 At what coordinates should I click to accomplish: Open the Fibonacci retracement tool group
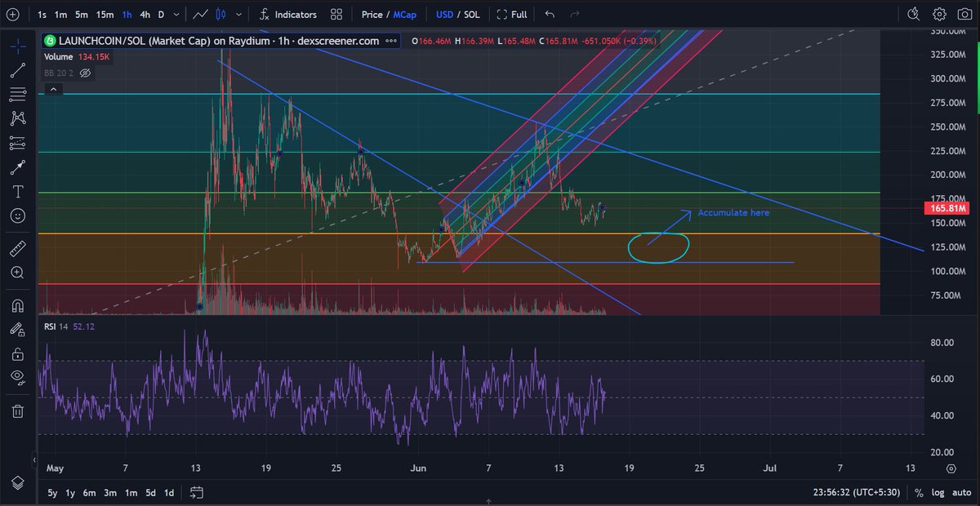pyautogui.click(x=17, y=95)
